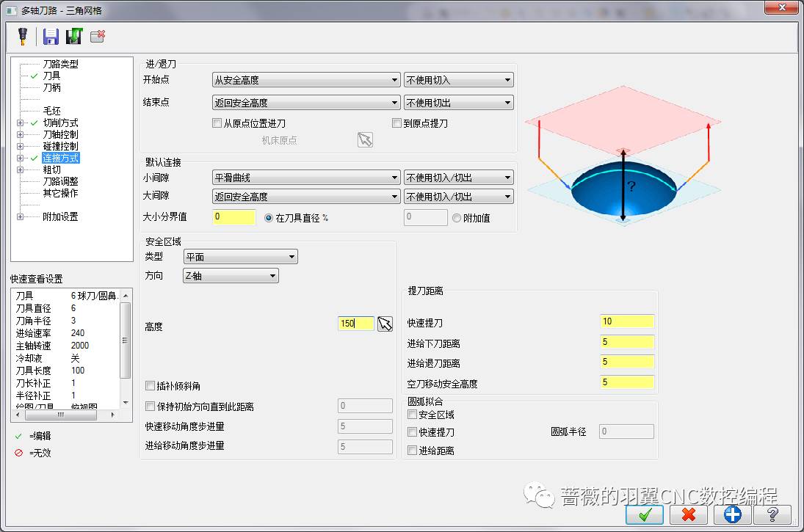Open help with the question mark button

point(772,514)
